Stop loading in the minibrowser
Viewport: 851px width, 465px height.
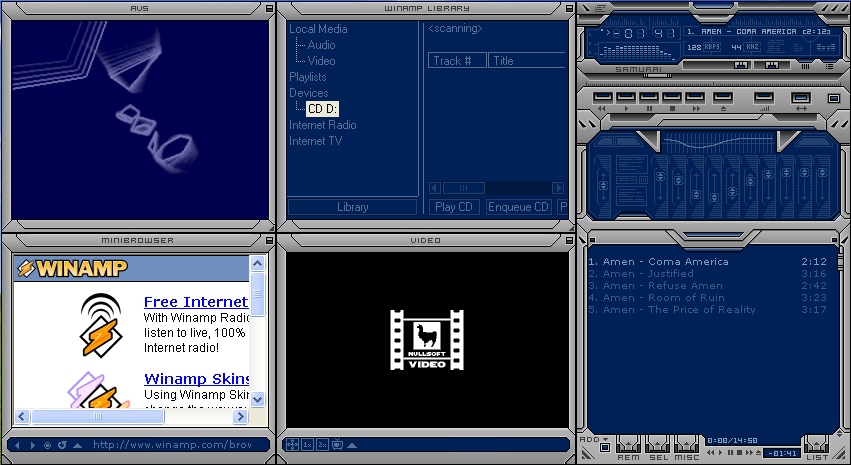[47, 445]
